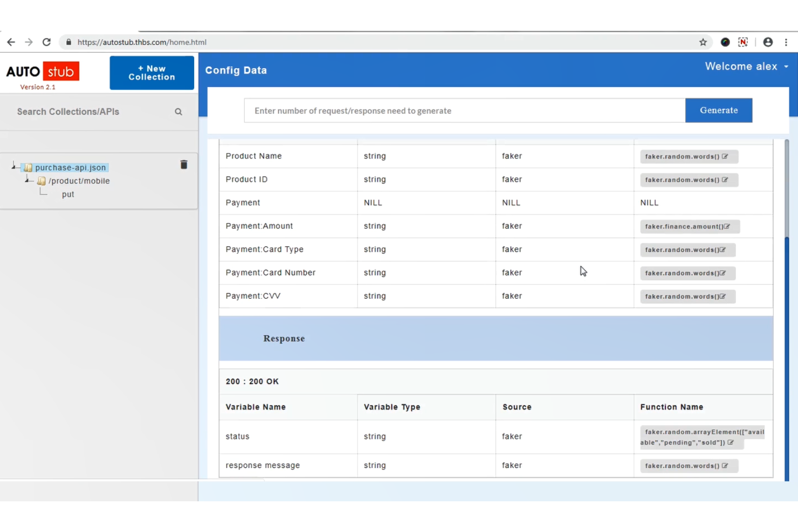Bookmark the page with the star icon
Image resolution: width=798 pixels, height=532 pixels.
(703, 42)
